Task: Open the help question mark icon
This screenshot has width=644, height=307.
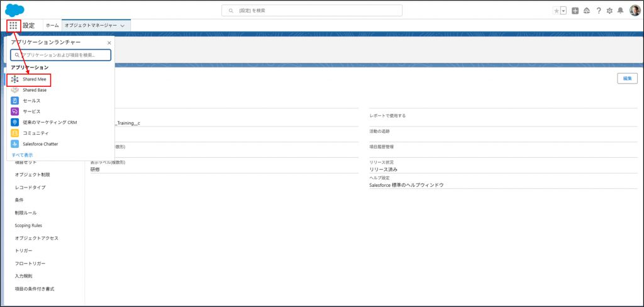Action: (599, 11)
